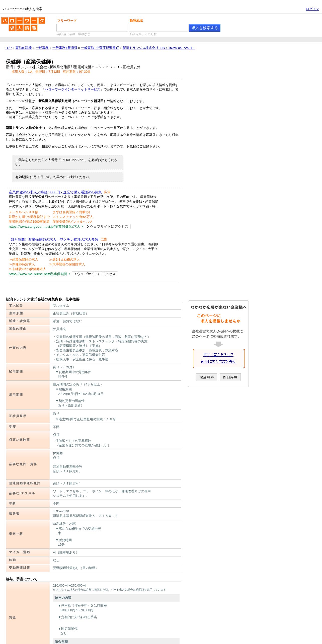
Task: Click 常勤から週1の業務委託まで sitelink
Action: [x=29, y=217]
